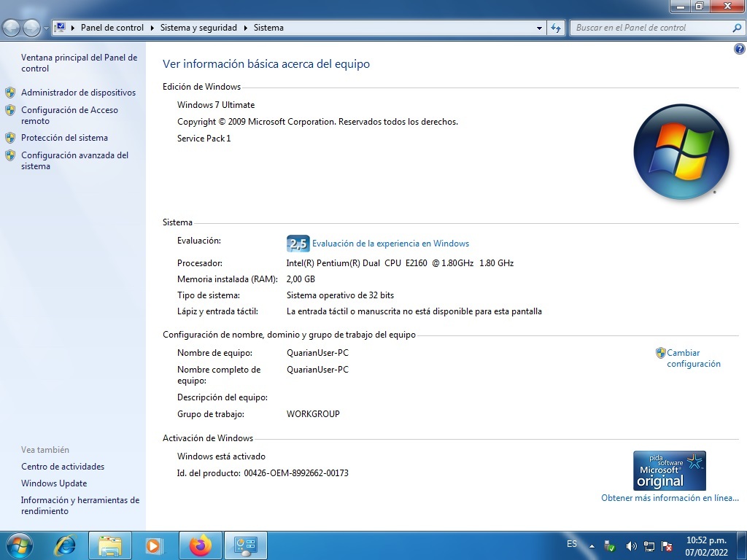Click the WORKGROUP value
Image resolution: width=747 pixels, height=560 pixels.
[313, 414]
